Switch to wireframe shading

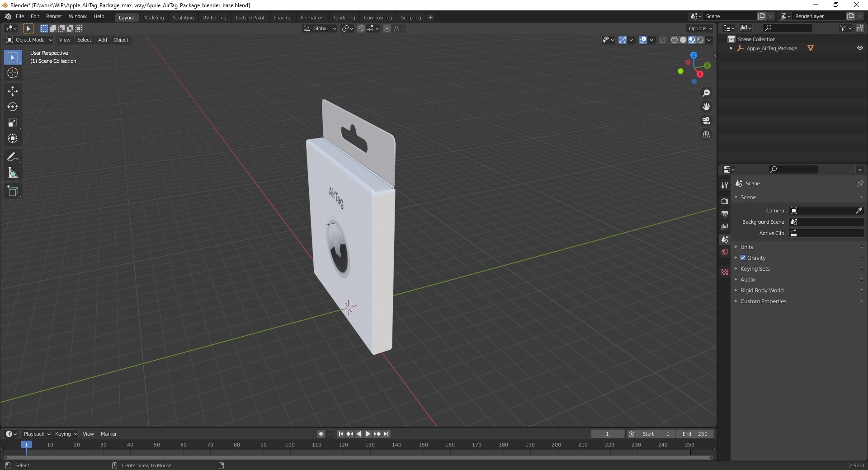tap(675, 40)
